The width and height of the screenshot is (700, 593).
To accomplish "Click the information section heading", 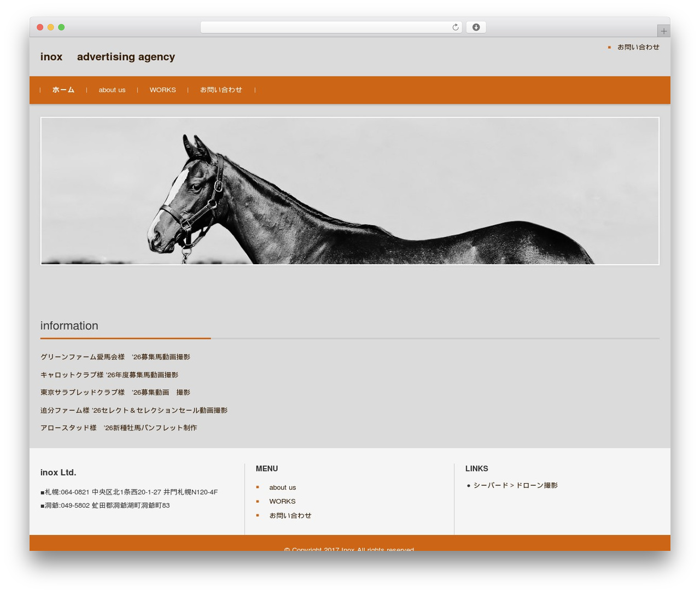I will 69,325.
